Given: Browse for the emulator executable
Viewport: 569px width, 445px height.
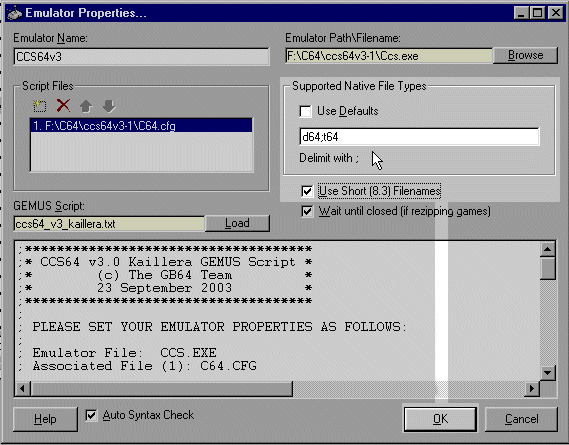Looking at the screenshot, I should [x=525, y=56].
